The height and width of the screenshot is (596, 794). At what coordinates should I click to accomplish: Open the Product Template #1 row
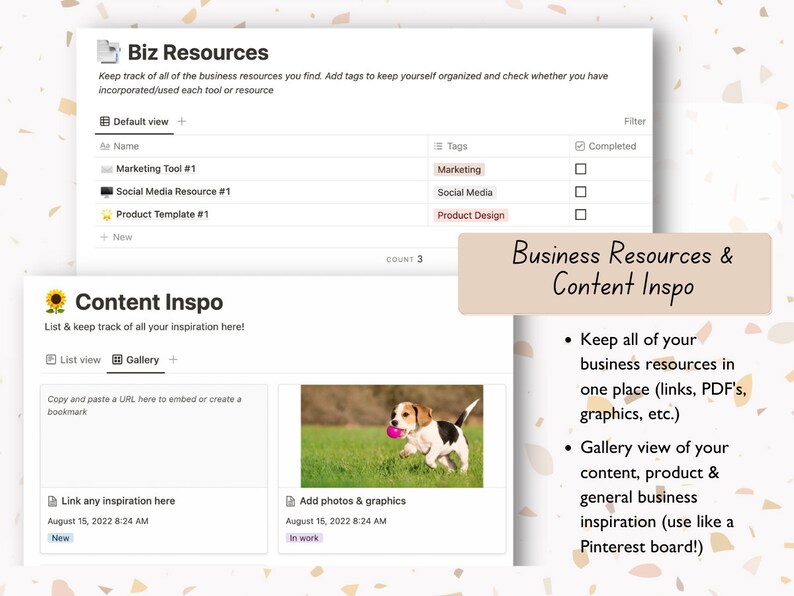pyautogui.click(x=162, y=214)
